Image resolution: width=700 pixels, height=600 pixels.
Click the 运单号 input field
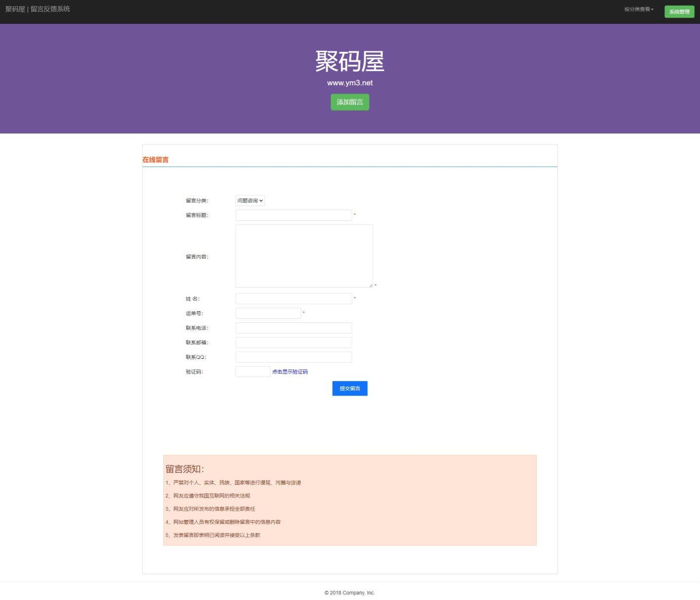(x=268, y=313)
